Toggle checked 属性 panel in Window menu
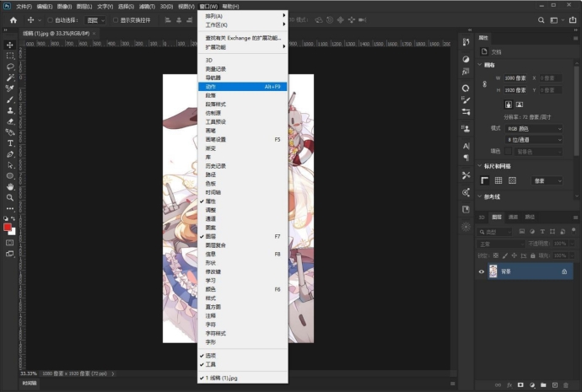582x392 pixels. [243, 201]
